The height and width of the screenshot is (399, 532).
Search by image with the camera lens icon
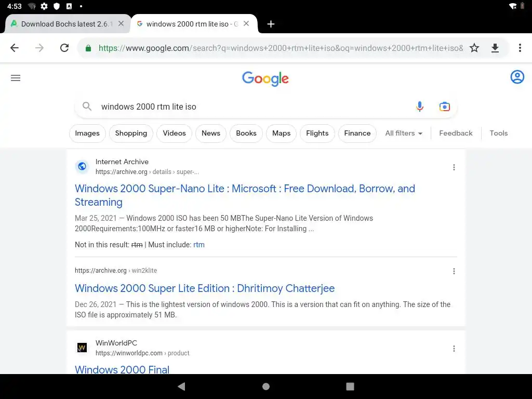pos(445,107)
